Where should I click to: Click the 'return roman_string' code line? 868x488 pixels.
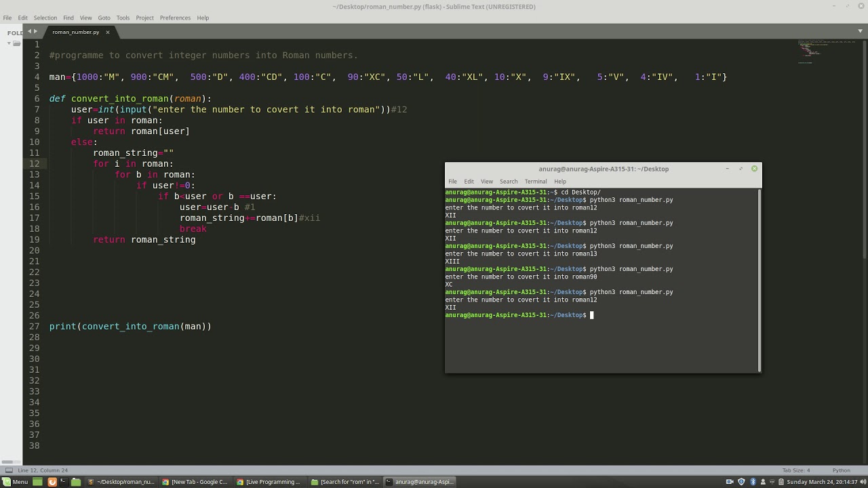tap(144, 239)
